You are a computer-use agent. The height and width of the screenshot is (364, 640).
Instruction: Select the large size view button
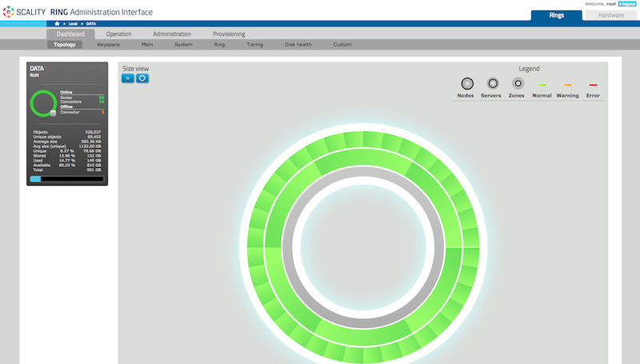(x=142, y=78)
